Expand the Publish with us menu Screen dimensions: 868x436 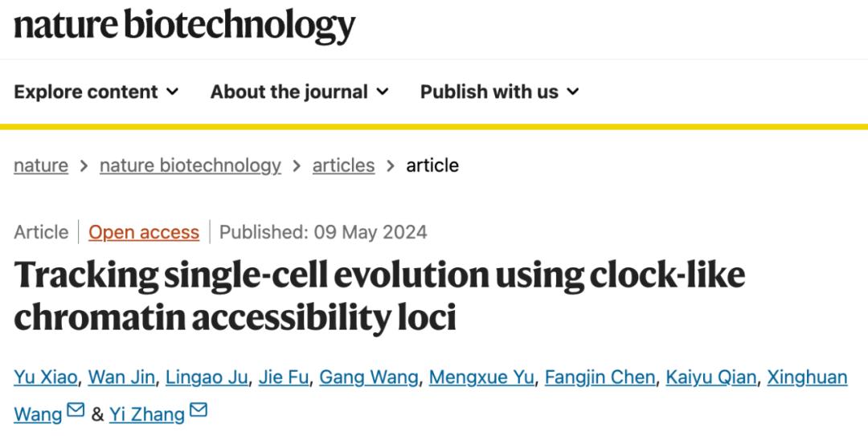coord(499,92)
